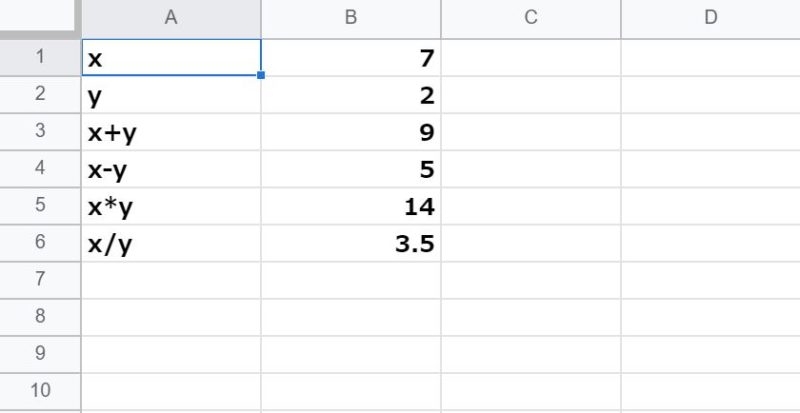Screen dimensions: 800x413
Task: Select entire column D via header
Action: [x=710, y=17]
